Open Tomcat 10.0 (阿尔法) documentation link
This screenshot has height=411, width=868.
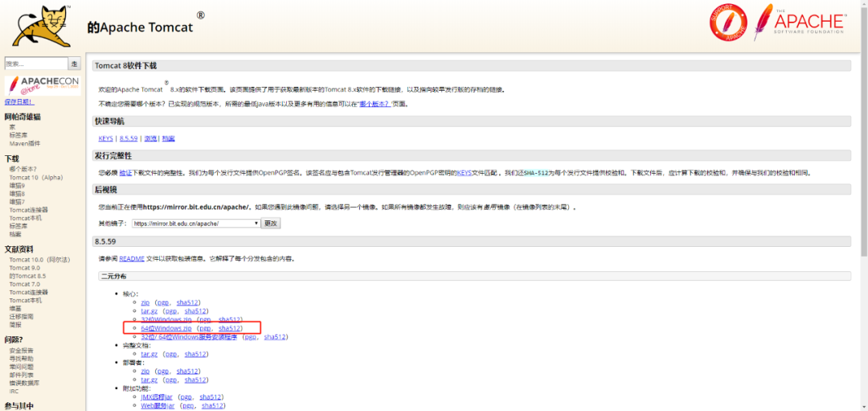(x=39, y=260)
